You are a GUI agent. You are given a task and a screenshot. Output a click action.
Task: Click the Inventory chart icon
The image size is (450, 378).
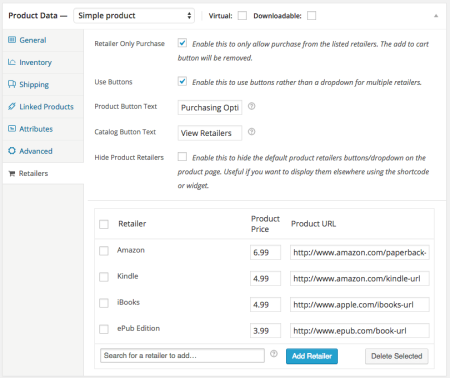click(12, 62)
